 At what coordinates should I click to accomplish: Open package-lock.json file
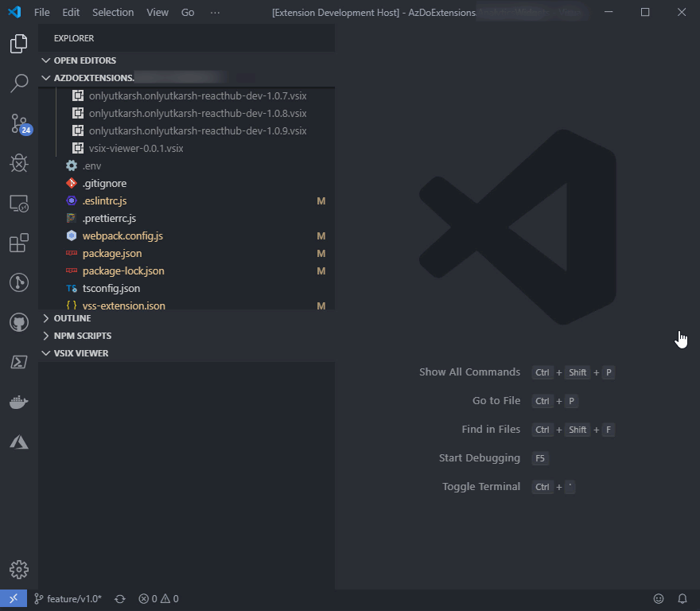tap(187, 270)
